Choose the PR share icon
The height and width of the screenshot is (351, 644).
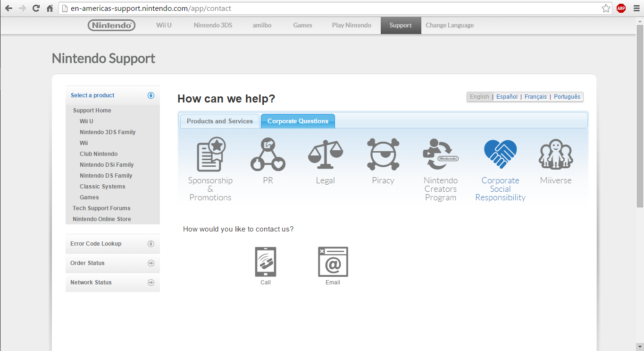point(268,154)
